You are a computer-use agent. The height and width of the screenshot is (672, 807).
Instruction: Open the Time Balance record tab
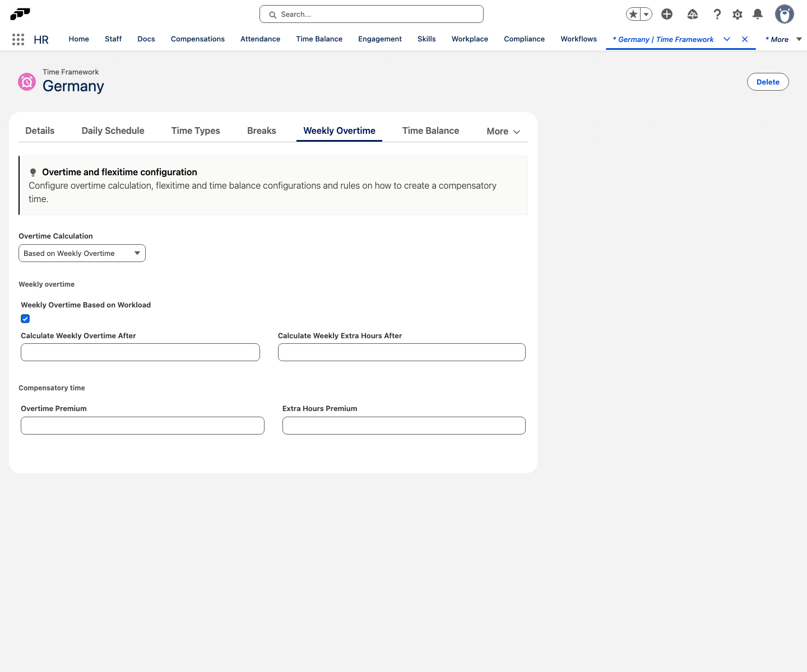(x=430, y=130)
